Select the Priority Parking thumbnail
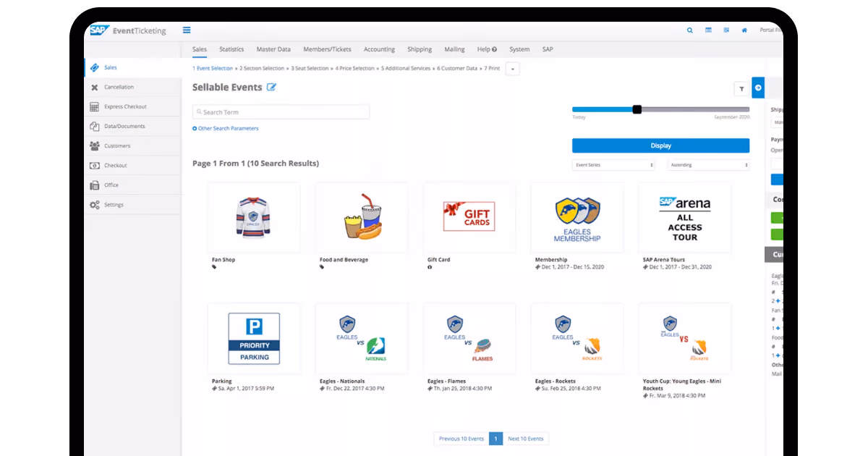The image size is (868, 456). click(x=254, y=339)
